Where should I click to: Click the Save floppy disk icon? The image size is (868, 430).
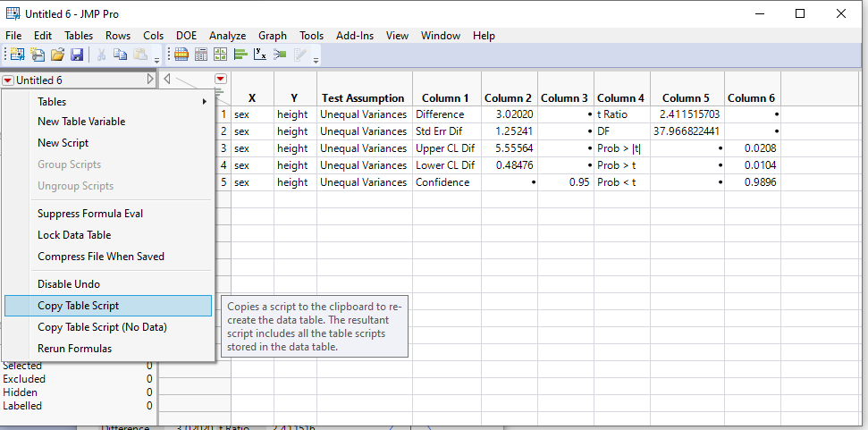tap(77, 55)
